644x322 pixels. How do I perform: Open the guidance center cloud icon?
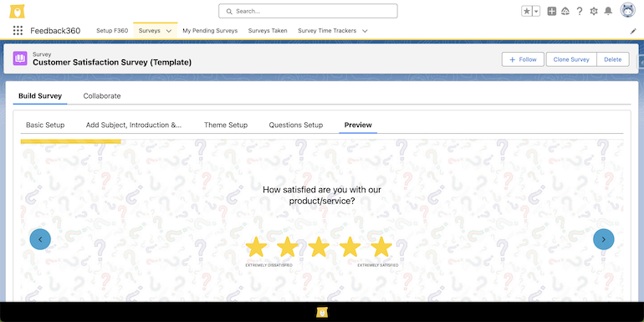coord(565,11)
